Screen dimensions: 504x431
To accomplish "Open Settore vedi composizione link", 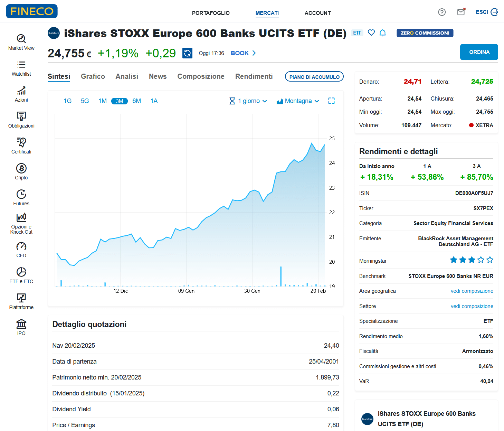I will (472, 306).
